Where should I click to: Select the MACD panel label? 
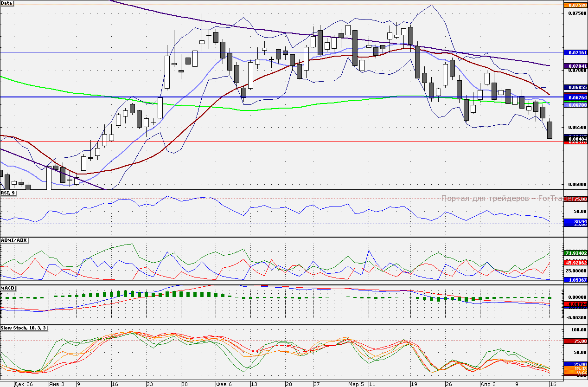click(8, 288)
